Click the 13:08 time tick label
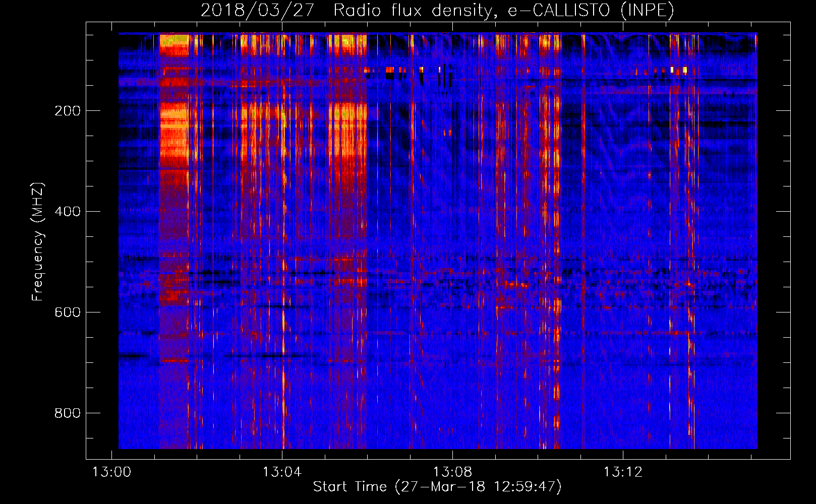This screenshot has height=504, width=816. pos(452,472)
